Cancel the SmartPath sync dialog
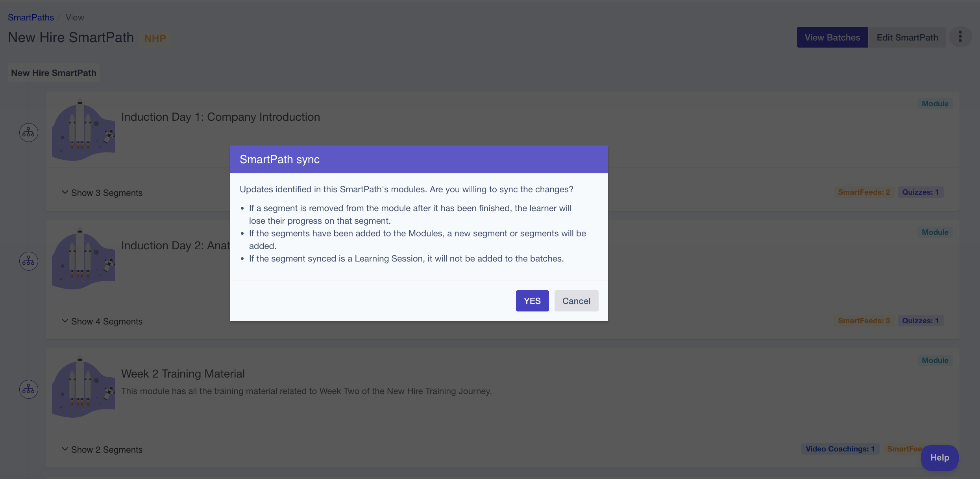980x479 pixels. click(576, 301)
